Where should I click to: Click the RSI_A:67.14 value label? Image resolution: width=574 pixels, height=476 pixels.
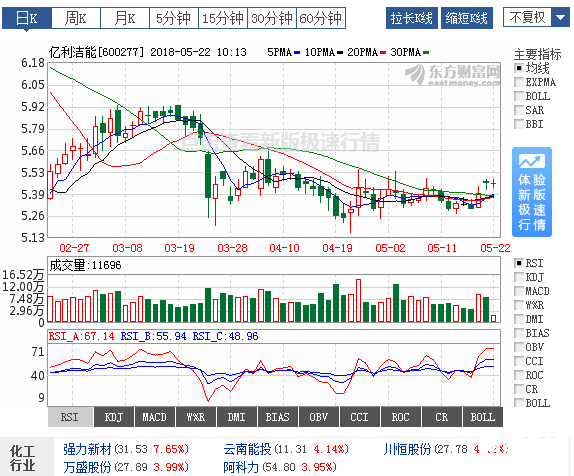(x=81, y=336)
